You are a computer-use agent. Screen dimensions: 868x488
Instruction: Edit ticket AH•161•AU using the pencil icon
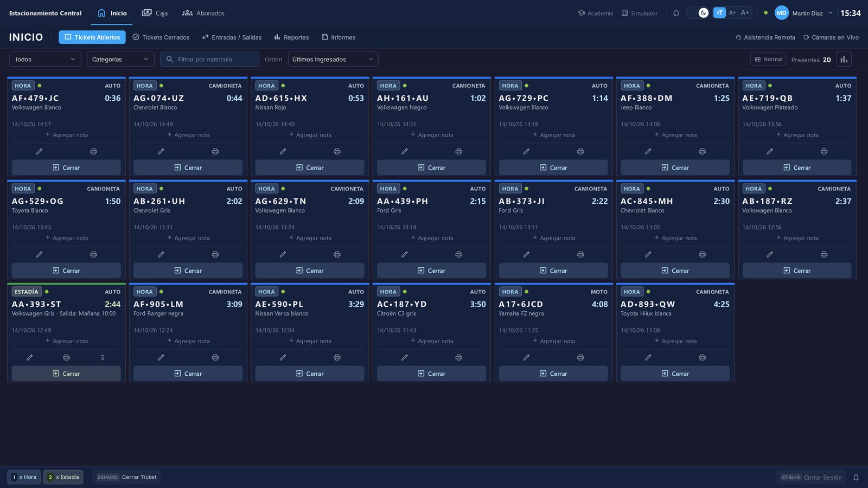(404, 151)
